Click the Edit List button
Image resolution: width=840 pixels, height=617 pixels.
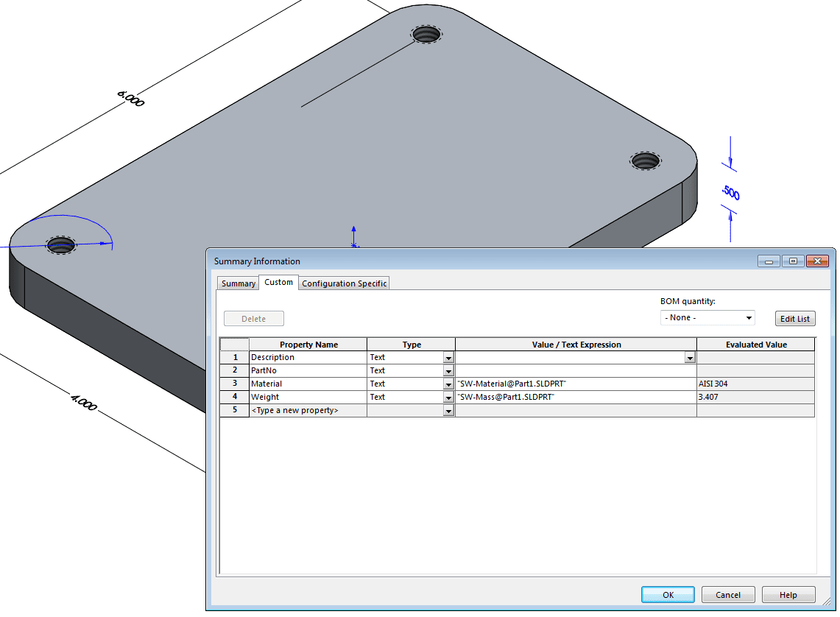click(794, 319)
